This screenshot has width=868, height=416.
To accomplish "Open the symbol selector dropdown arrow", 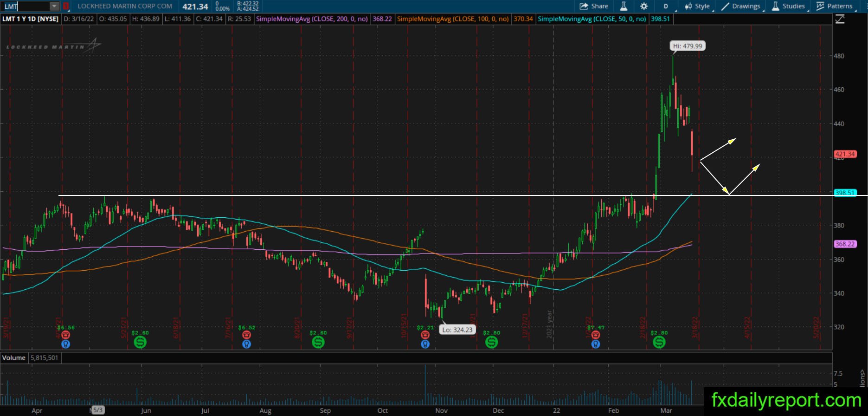I will [55, 6].
